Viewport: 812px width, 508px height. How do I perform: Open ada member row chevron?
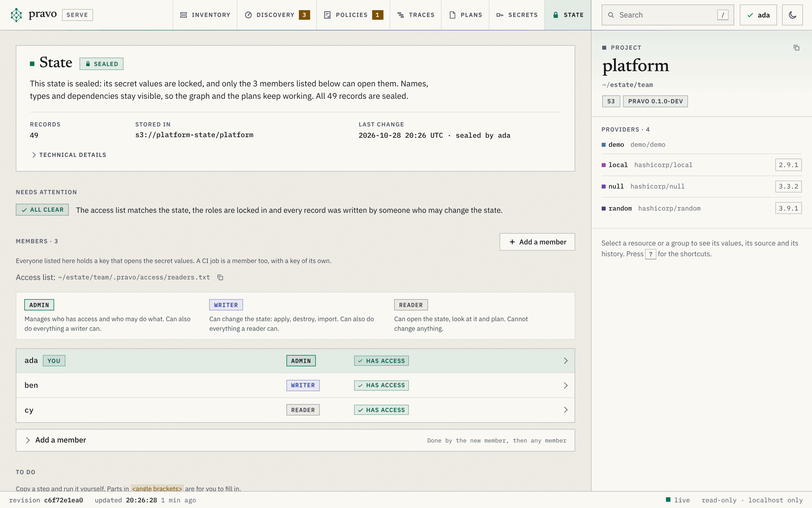tap(565, 361)
